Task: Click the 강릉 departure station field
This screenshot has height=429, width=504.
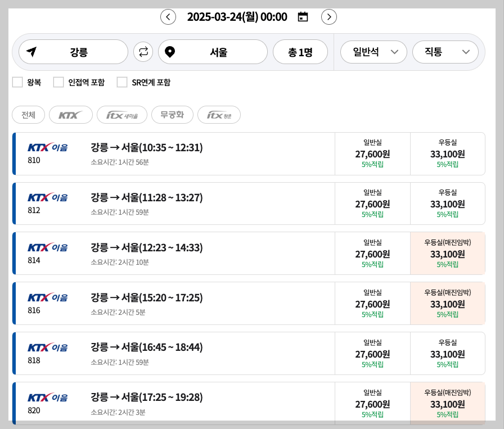Action: (73, 52)
